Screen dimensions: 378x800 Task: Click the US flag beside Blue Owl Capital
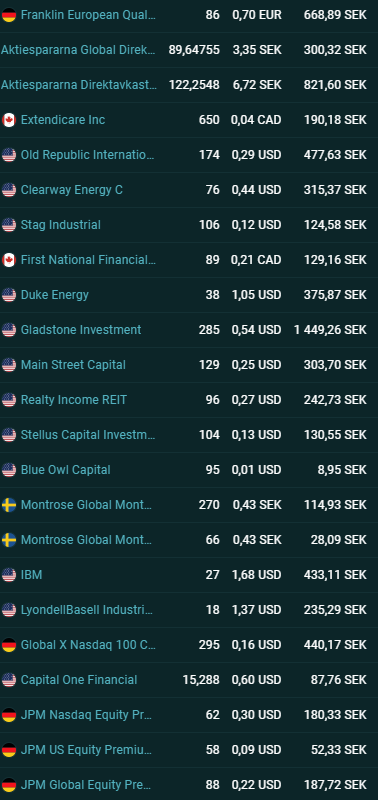[9, 470]
